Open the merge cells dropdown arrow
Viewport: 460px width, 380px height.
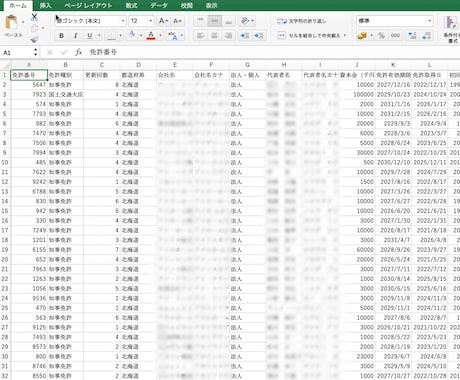345,35
